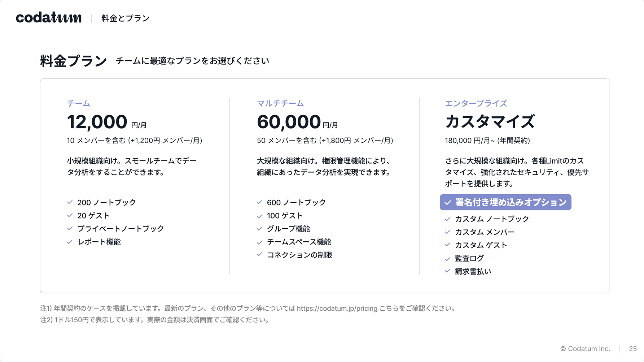This screenshot has height=362, width=644.
Task: Click the checkmark next to プライベートノートブック
Action: click(x=70, y=228)
